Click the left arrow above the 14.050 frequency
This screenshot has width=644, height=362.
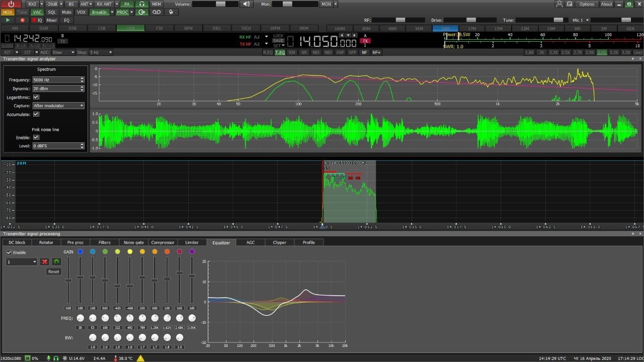click(x=342, y=36)
